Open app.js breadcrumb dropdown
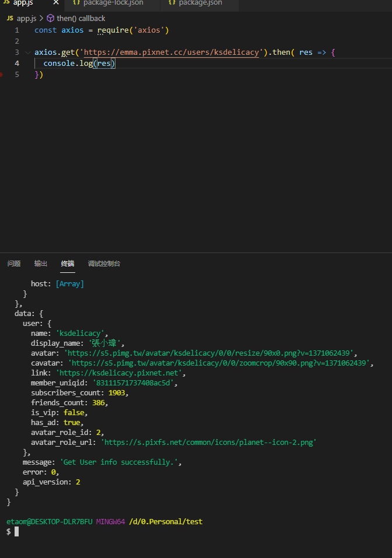 click(26, 19)
